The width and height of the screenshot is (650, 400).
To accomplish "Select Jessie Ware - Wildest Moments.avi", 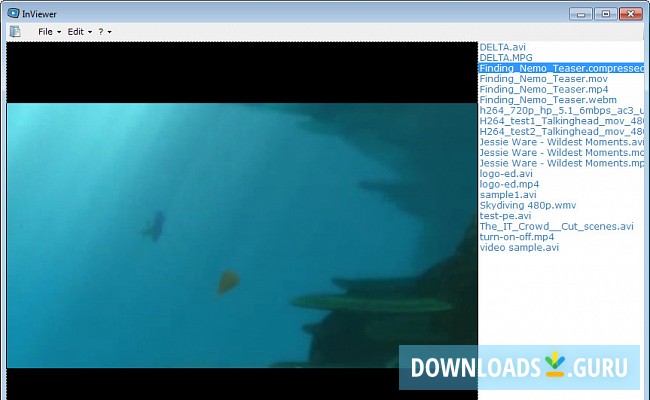I will point(561,142).
